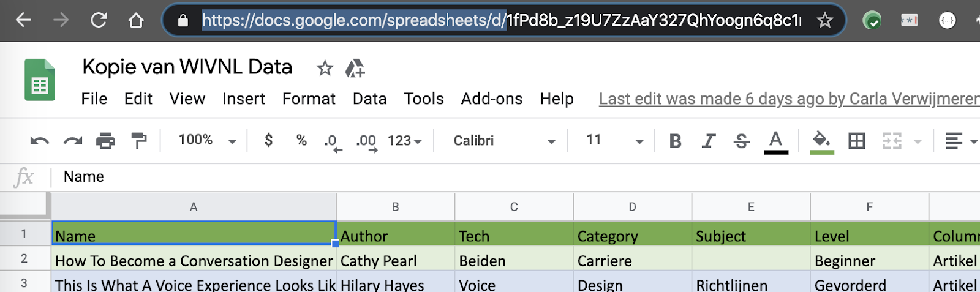Add the file to Drive
The height and width of the screenshot is (292, 980).
point(355,68)
